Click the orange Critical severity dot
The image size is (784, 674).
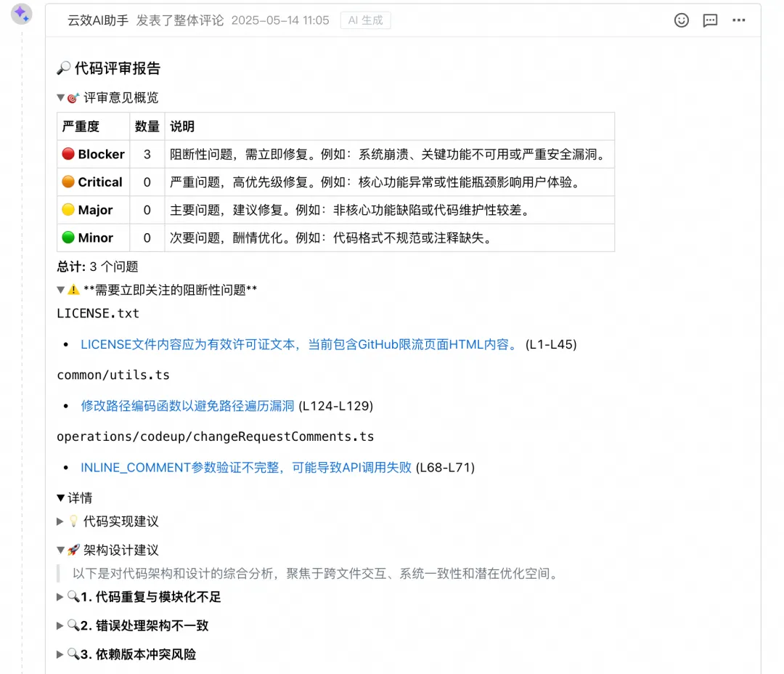pos(68,182)
